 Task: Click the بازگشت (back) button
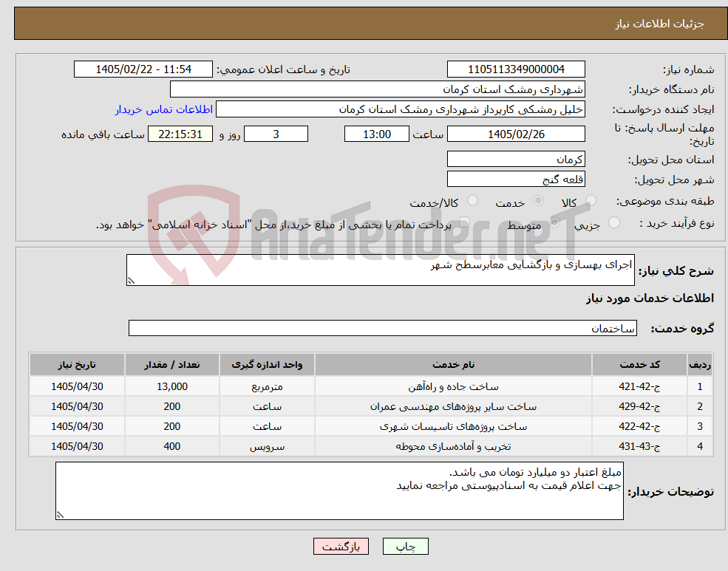point(341,547)
